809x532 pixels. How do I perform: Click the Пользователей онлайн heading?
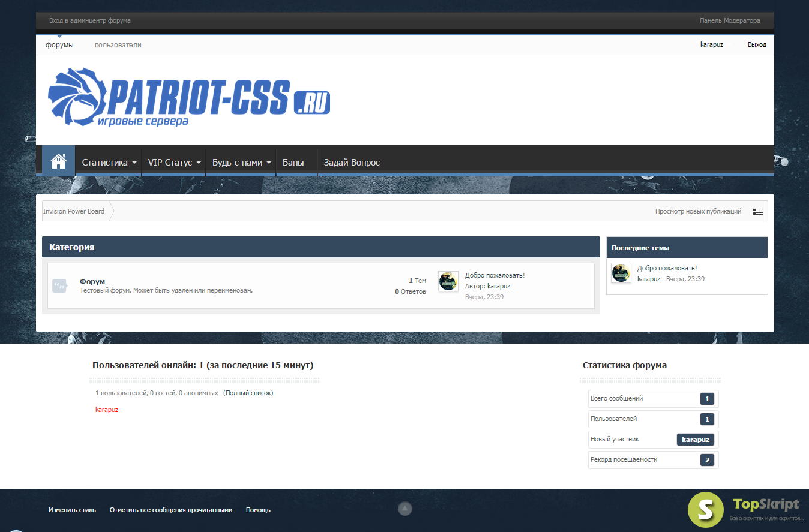point(203,365)
